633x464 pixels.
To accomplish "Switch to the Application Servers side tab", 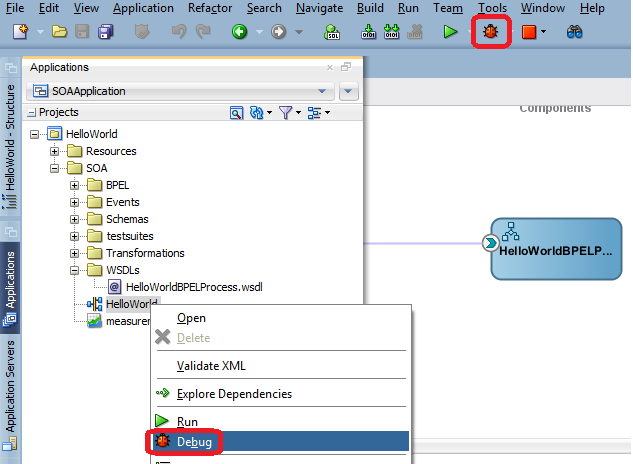I will 10,395.
